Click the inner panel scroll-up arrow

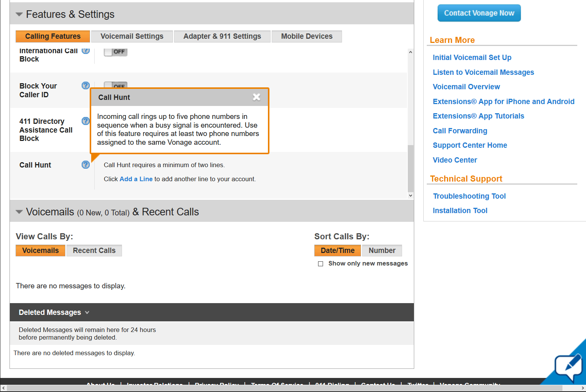coord(410,52)
